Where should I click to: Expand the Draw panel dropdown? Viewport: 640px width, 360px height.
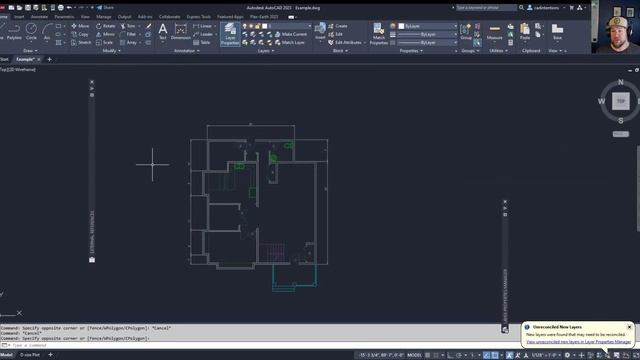tap(31, 51)
